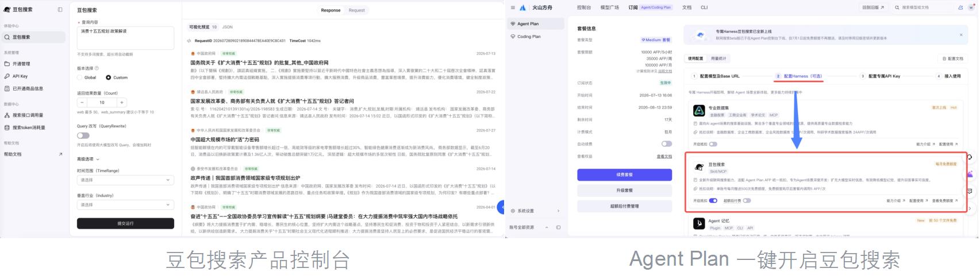
Task: Click the 回到旧版 button
Action: [873, 7]
